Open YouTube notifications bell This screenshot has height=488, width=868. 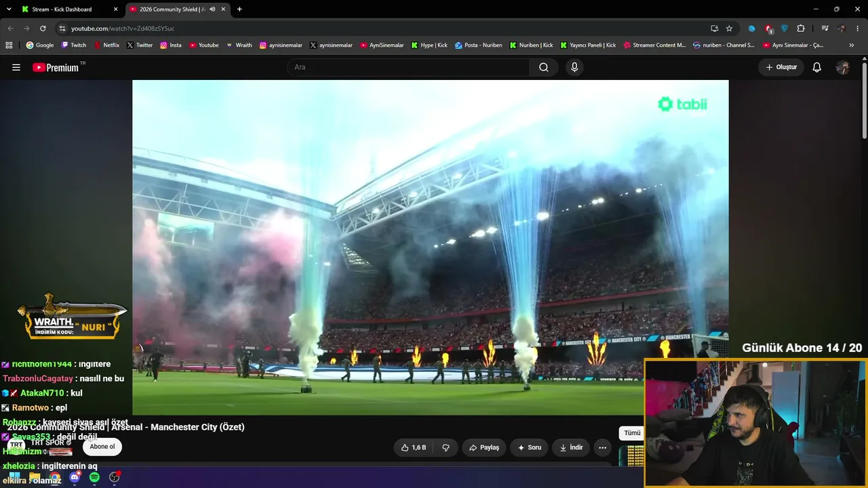(x=817, y=67)
